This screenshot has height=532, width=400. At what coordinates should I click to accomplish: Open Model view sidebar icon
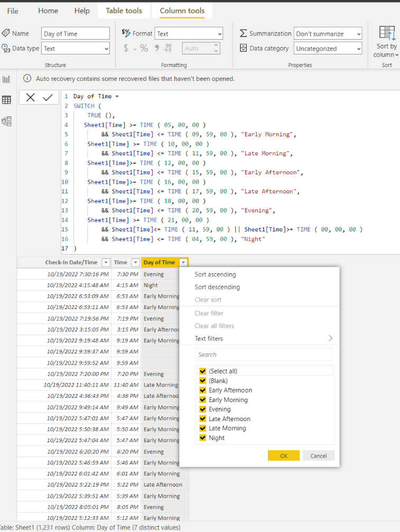click(x=6, y=121)
